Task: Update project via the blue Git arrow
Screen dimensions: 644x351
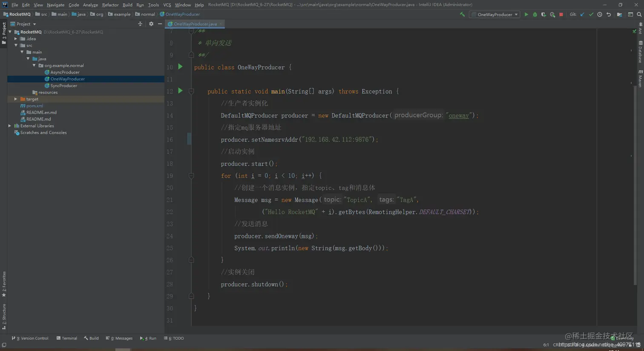Action: pos(582,14)
